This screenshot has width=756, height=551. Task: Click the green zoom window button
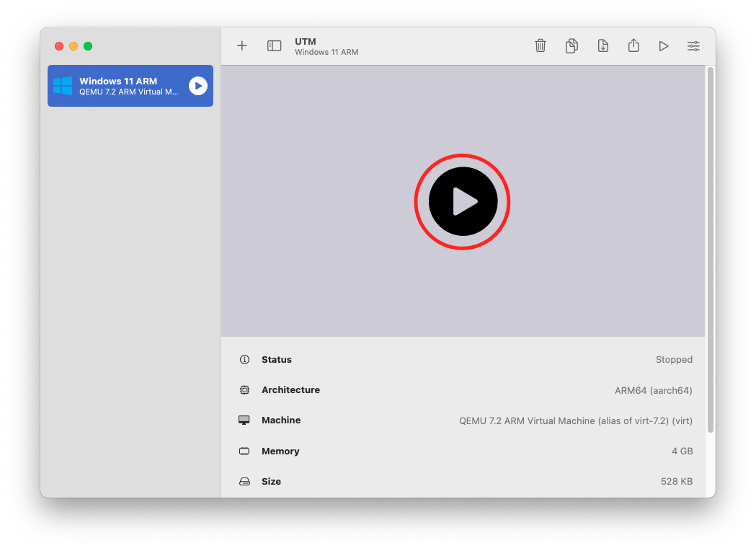pyautogui.click(x=88, y=46)
